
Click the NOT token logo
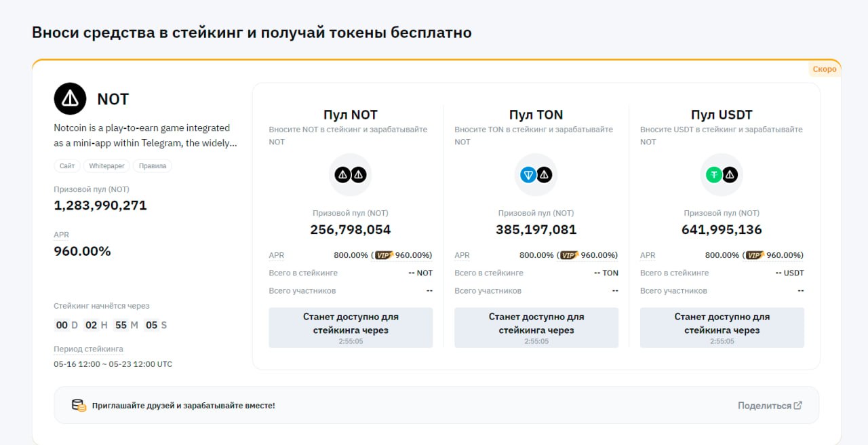70,99
